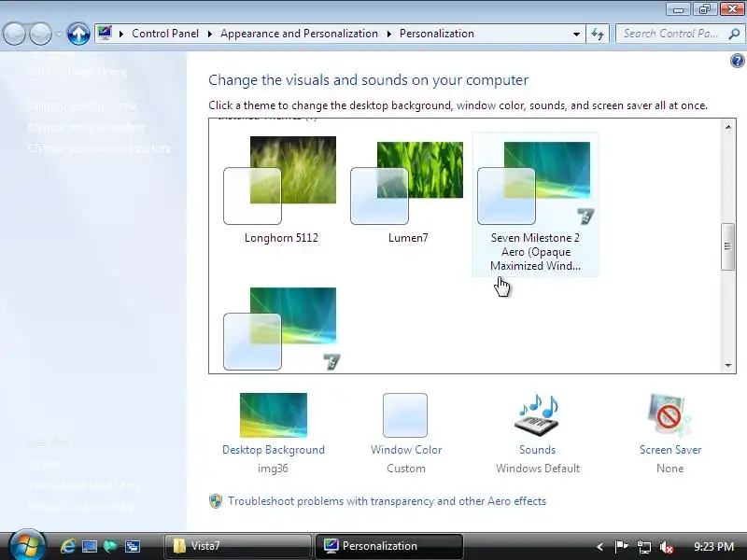Click Control Panel Home sidebar link
This screenshot has height=560, width=747.
[x=78, y=72]
